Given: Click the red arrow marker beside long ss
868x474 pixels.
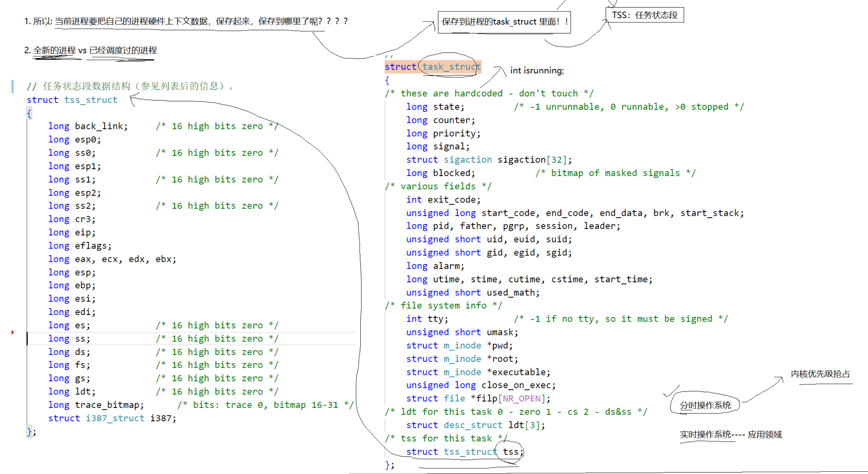Looking at the screenshot, I should pos(13,333).
